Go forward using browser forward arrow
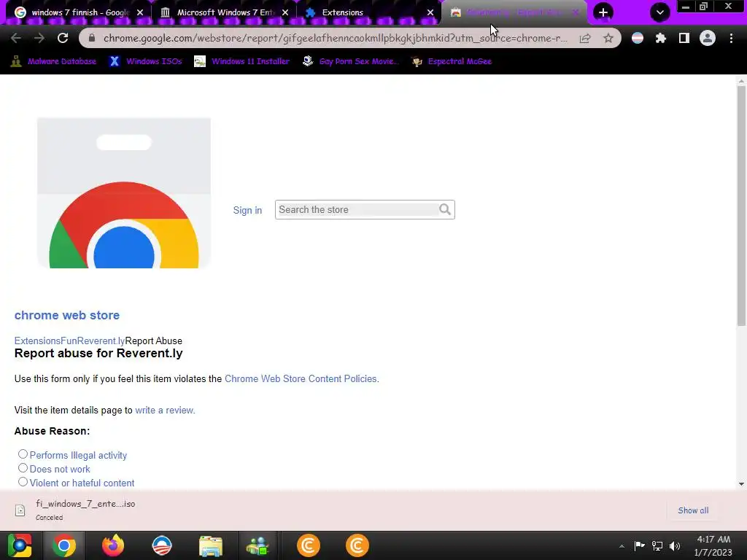The height and width of the screenshot is (560, 747). pyautogui.click(x=39, y=38)
